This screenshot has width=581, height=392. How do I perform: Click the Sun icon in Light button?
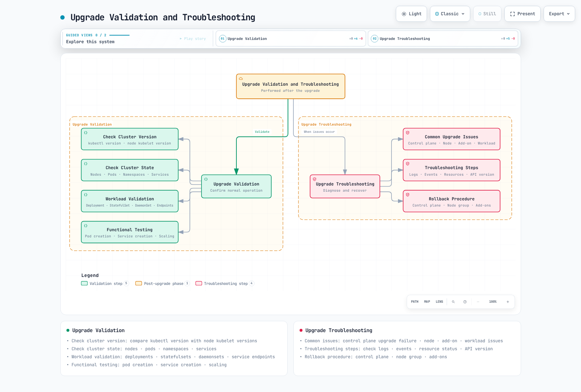tap(404, 14)
